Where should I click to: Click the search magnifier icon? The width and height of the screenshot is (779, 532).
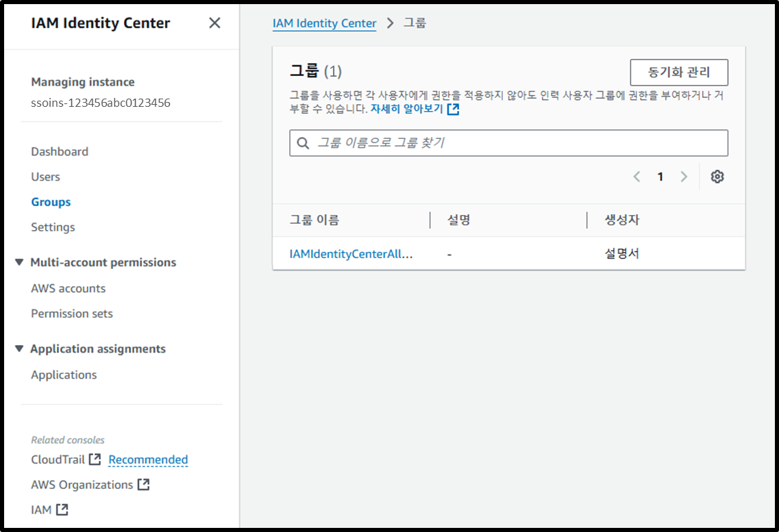(303, 143)
